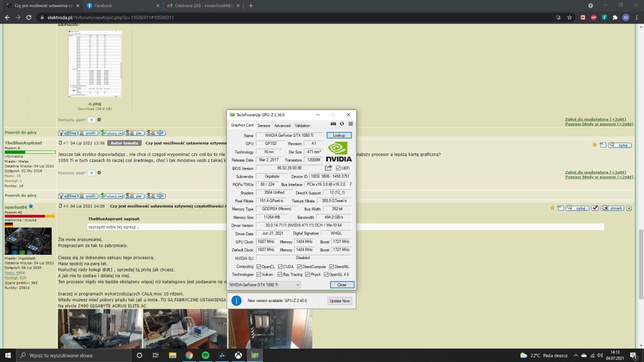Open the Chrome profile avatar M
Image resolution: width=644 pixels, height=362 pixels.
tap(626, 17)
